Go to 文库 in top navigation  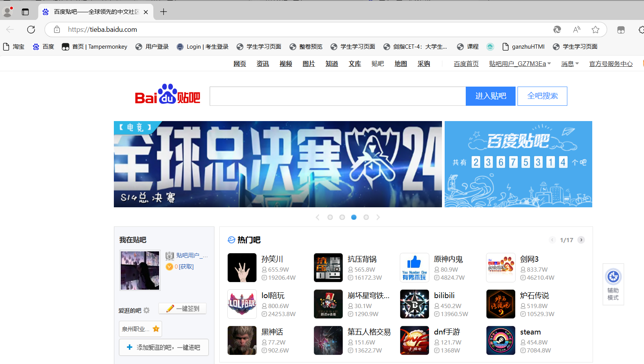click(355, 64)
